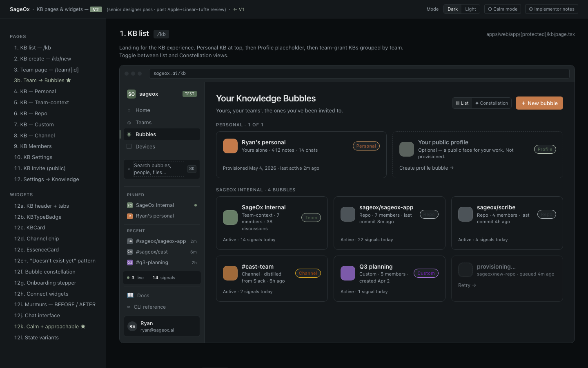Screen dimensions: 588x368
Task: Click the Search bubbles, people, files field
Action: coord(162,169)
